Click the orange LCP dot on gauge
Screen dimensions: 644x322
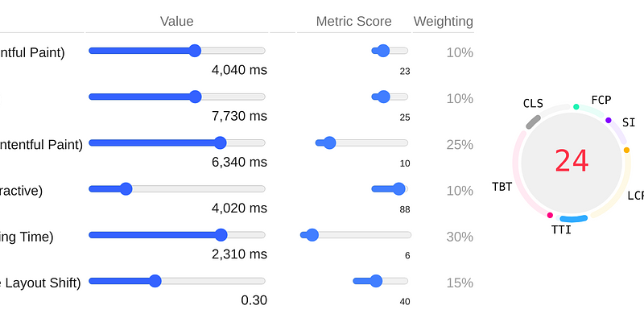[627, 150]
